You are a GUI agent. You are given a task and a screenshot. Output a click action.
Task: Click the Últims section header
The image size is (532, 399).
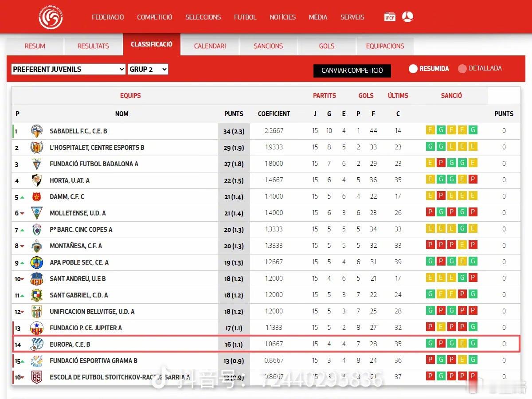(398, 96)
